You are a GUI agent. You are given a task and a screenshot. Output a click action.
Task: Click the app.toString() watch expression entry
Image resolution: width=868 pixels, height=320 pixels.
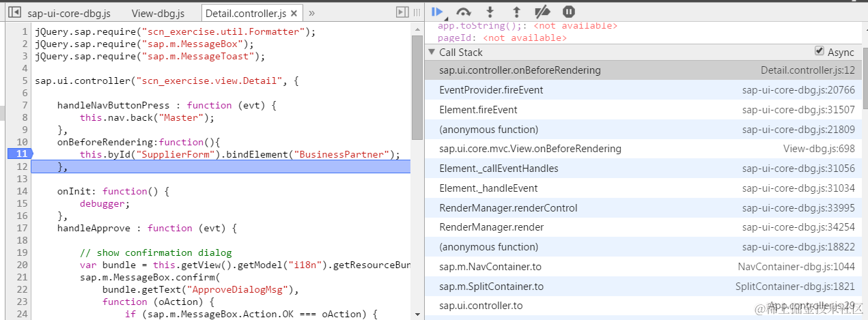click(527, 26)
